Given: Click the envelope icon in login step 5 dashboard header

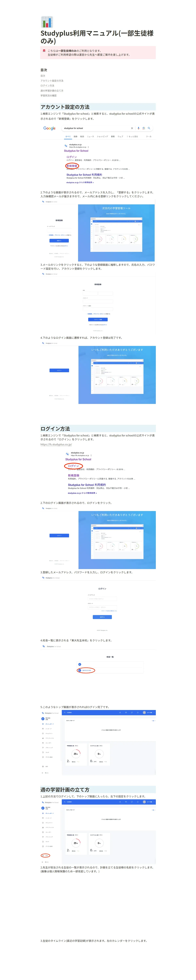Looking at the screenshot, I should tap(126, 713).
